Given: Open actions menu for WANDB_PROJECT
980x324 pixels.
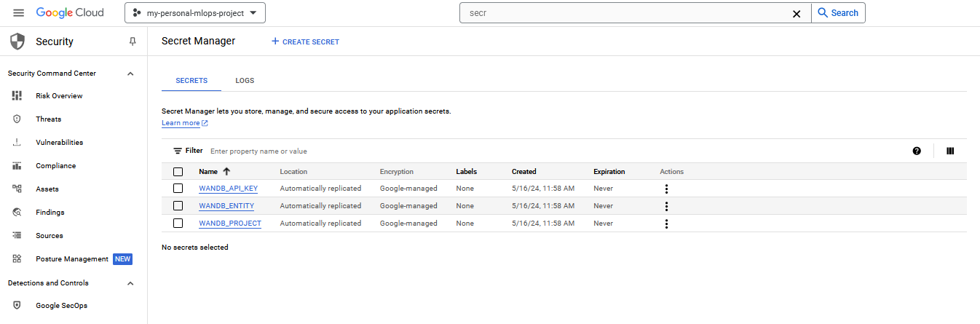Looking at the screenshot, I should pos(666,224).
